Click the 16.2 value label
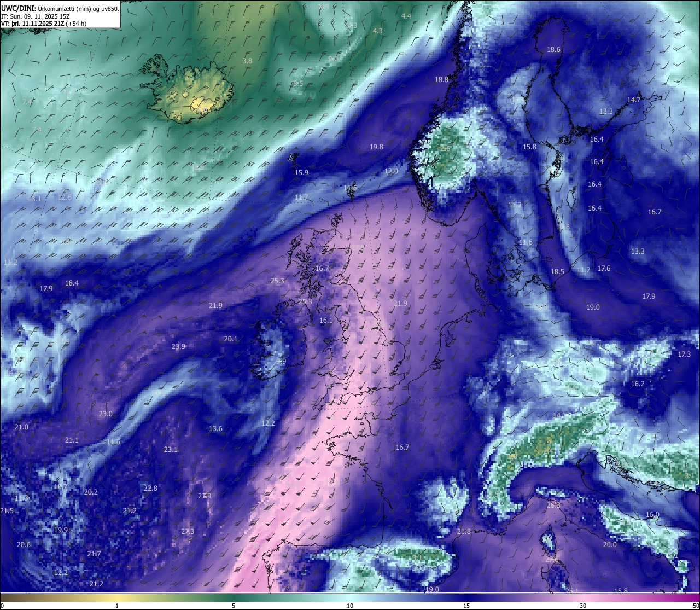The image size is (700, 610). pyautogui.click(x=638, y=384)
